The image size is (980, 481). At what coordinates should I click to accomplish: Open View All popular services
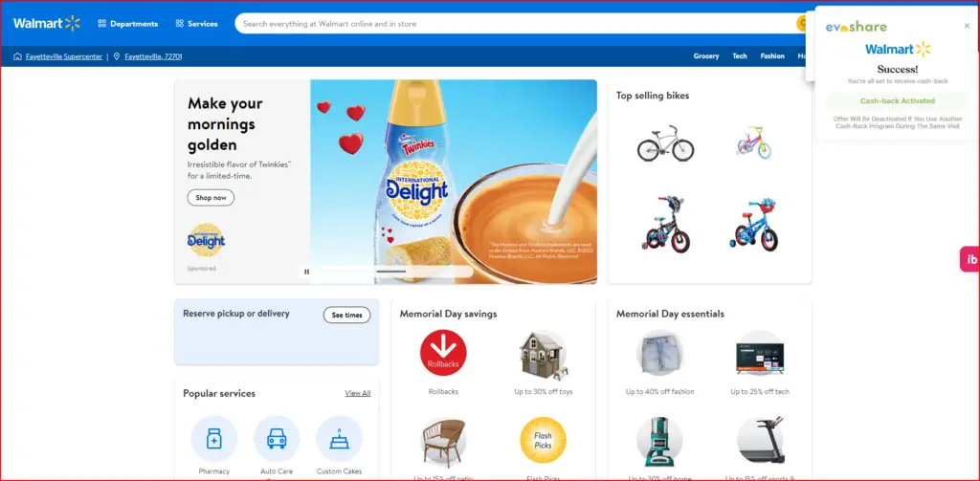[358, 394]
